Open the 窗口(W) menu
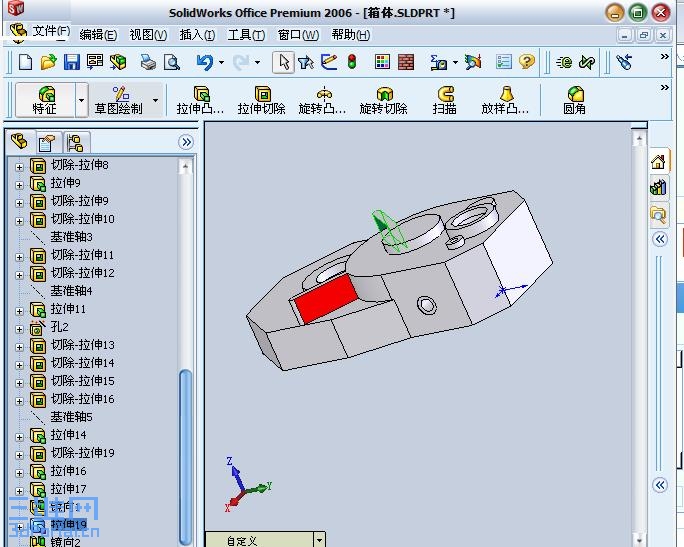The width and height of the screenshot is (684, 547). [x=298, y=34]
